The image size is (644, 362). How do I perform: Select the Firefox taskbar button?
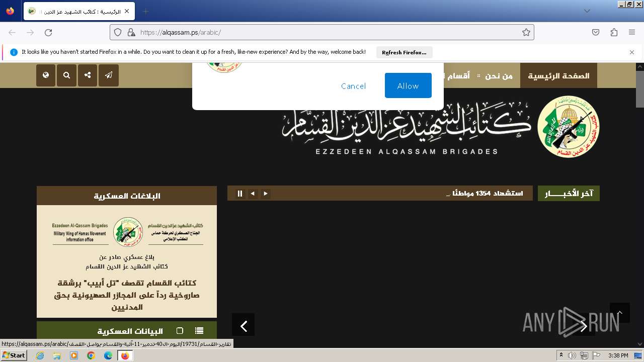click(125, 355)
